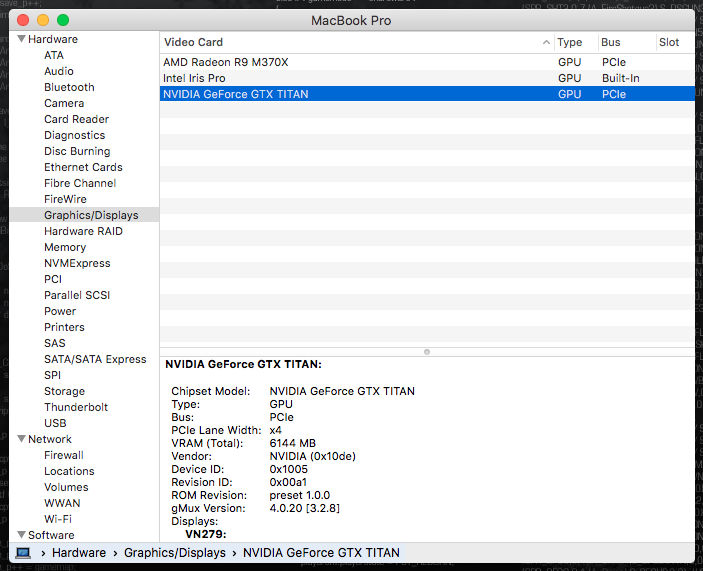
Task: Open the Bluetooth hardware entry
Action: [69, 87]
